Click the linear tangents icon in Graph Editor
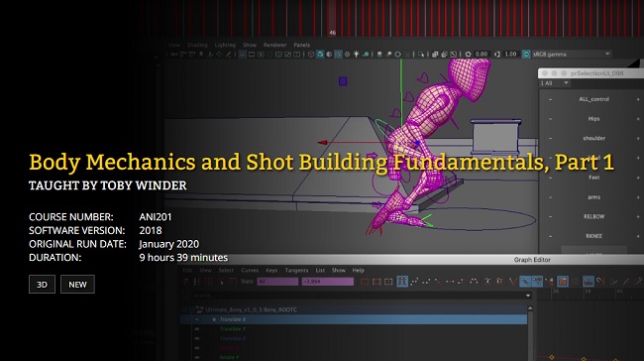This screenshot has height=361, width=644. click(x=438, y=282)
